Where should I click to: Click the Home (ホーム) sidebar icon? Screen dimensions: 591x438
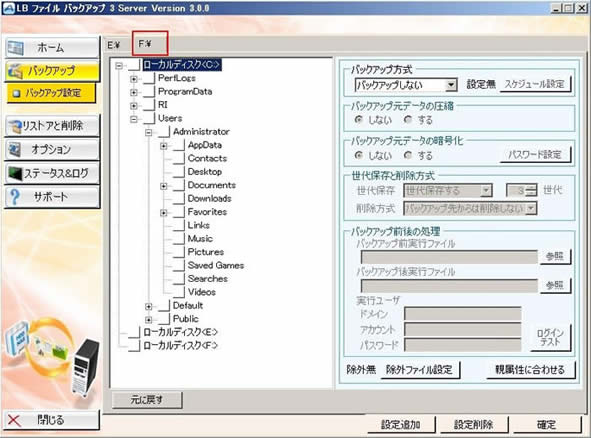16,48
